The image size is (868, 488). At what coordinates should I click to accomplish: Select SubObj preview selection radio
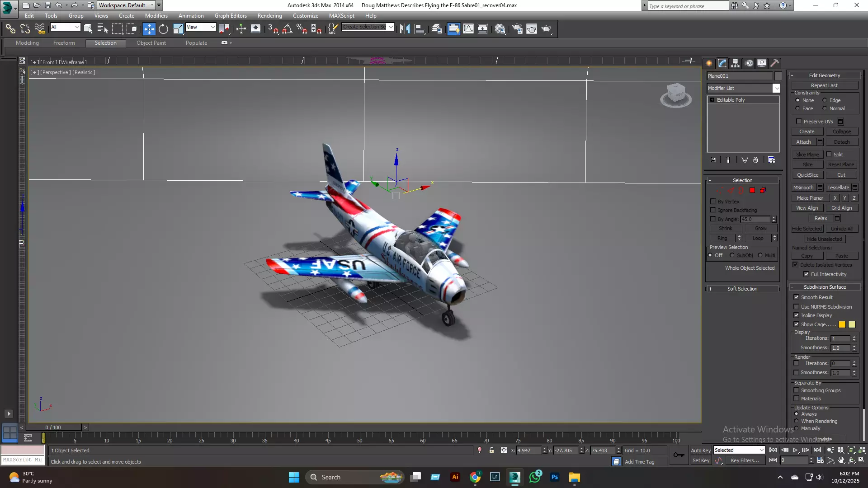[732, 255]
